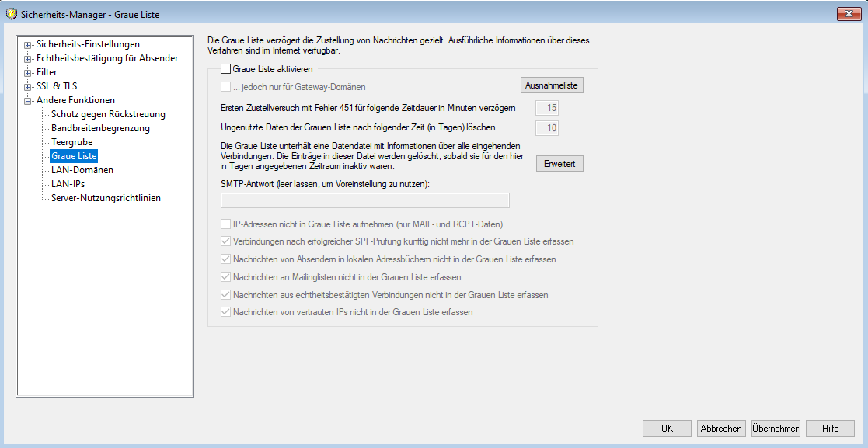Toggle the SPF-Prüfung exclusion checkbox
Viewport: 868px width, 448px height.
click(226, 241)
